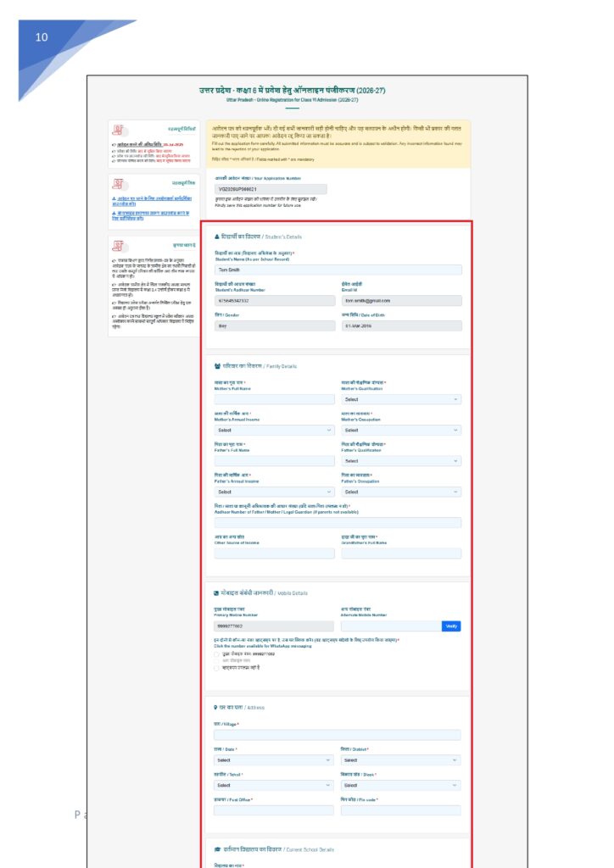
Task: Click the 'Current School Details' section heading
Action: tap(278, 849)
